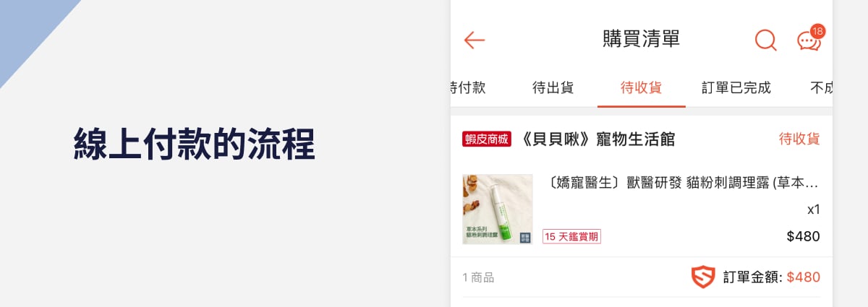868x307 pixels.
Task: Tap the 訂單金額 $480 total
Action: [772, 277]
